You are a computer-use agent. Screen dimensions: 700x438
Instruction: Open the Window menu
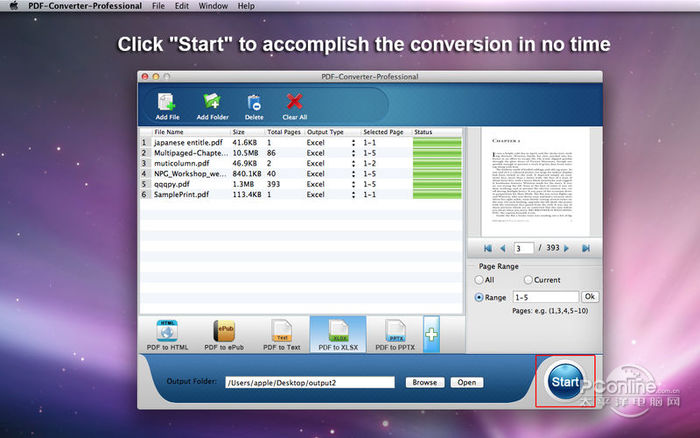click(213, 6)
